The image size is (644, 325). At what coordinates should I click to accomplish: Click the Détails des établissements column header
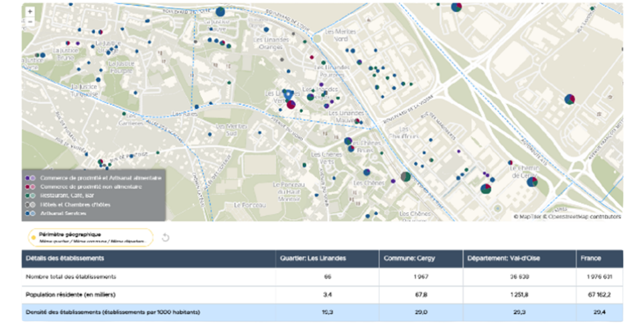click(x=148, y=259)
